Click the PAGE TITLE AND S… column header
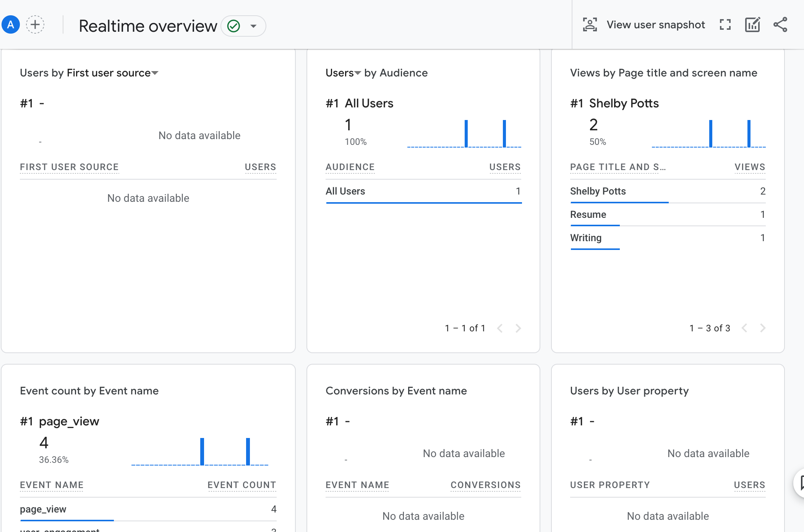Viewport: 804px width, 532px height. tap(618, 167)
